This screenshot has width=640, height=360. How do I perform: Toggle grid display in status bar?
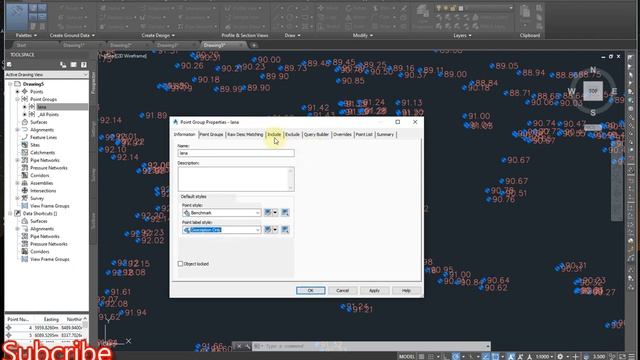[x=422, y=356]
